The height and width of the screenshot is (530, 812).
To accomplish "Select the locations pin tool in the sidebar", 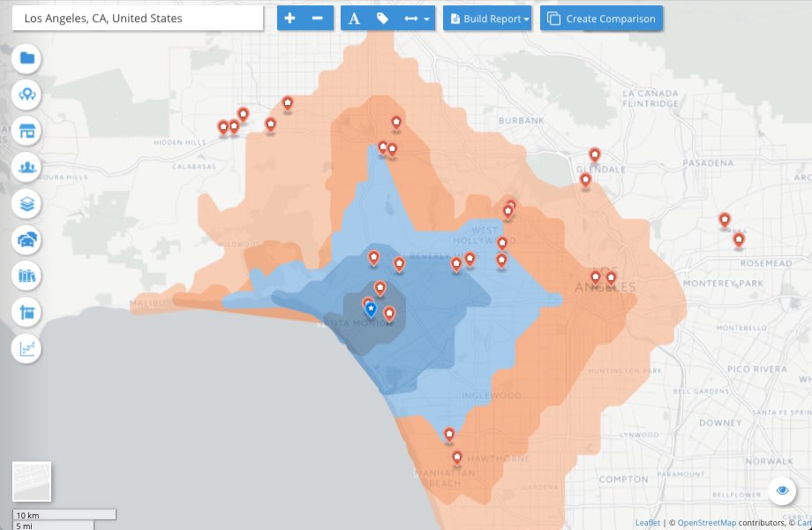I will click(x=26, y=95).
